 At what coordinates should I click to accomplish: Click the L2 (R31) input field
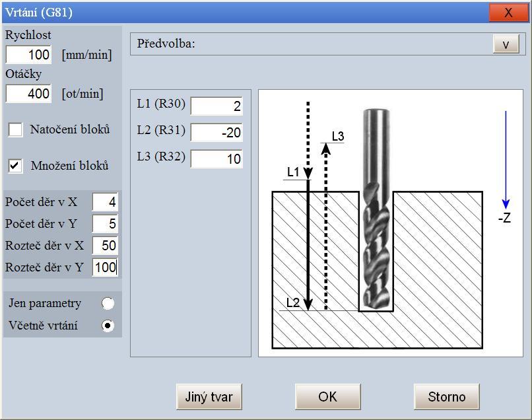216,133
